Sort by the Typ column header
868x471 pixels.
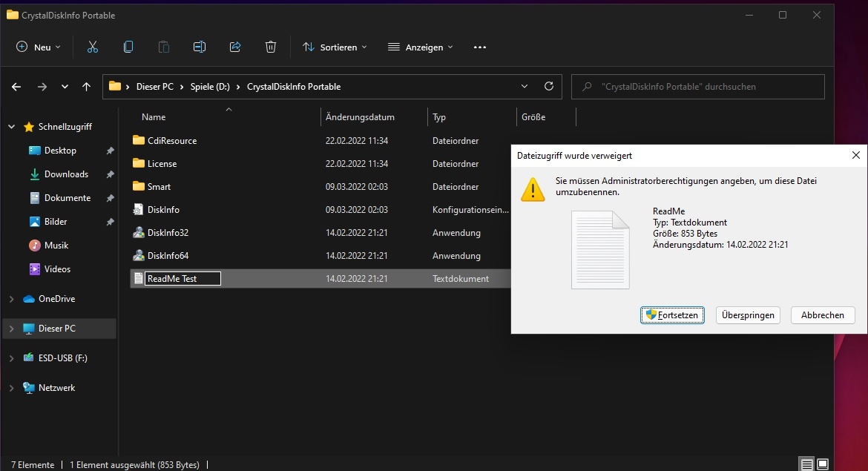point(439,116)
